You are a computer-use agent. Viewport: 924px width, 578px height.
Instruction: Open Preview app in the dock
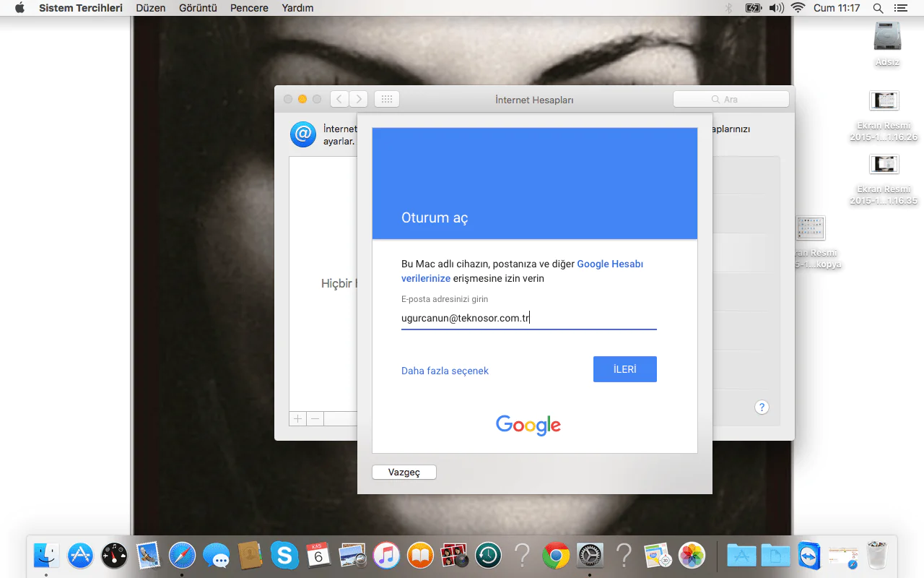click(x=352, y=555)
